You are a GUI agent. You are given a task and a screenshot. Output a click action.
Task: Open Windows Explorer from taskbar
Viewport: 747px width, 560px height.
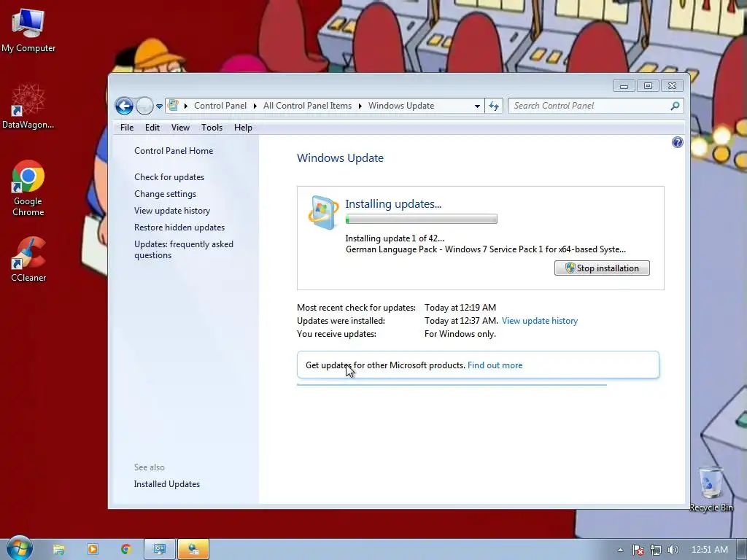pyautogui.click(x=58, y=550)
